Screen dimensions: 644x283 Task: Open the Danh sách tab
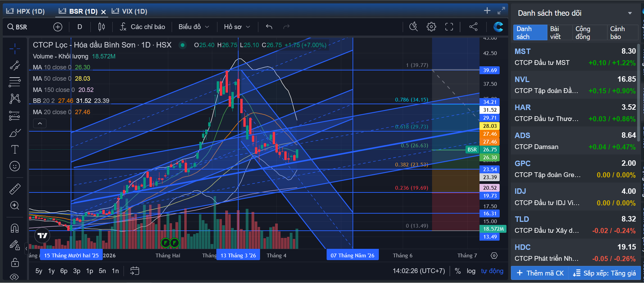coord(530,32)
